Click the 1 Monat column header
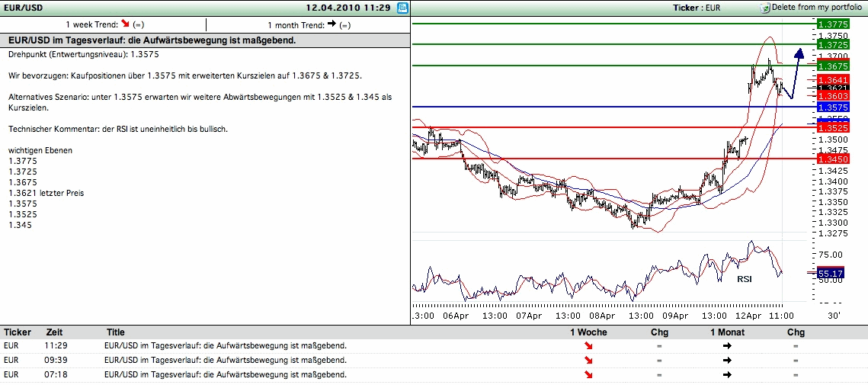Viewport: 868px width, 385px height. pos(727,332)
